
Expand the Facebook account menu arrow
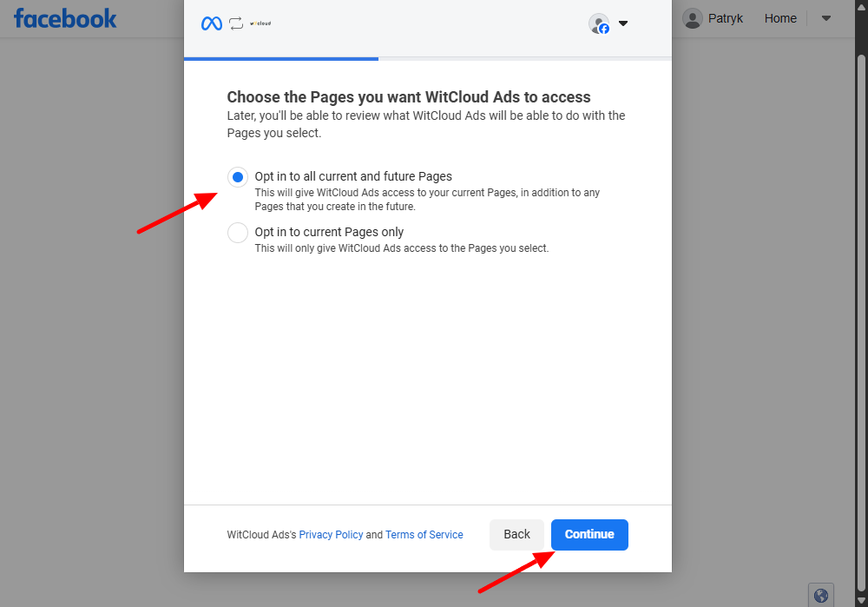click(826, 18)
